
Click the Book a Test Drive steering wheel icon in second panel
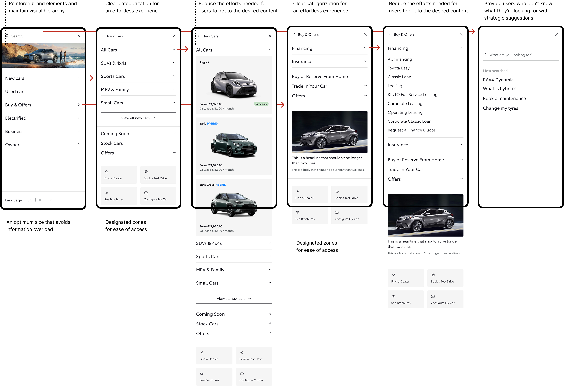pyautogui.click(x=146, y=172)
